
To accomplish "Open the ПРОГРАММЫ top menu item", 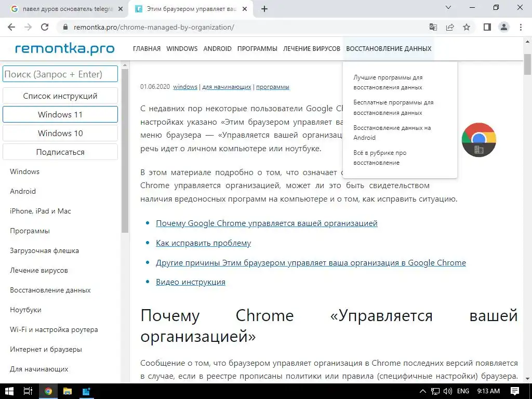I will coord(257,48).
